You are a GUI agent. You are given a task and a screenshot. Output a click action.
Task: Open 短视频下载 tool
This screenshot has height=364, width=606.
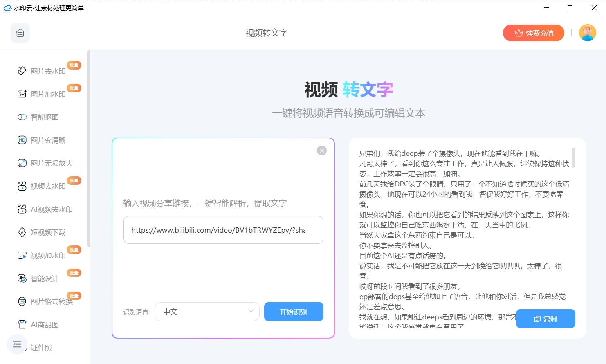click(x=47, y=232)
